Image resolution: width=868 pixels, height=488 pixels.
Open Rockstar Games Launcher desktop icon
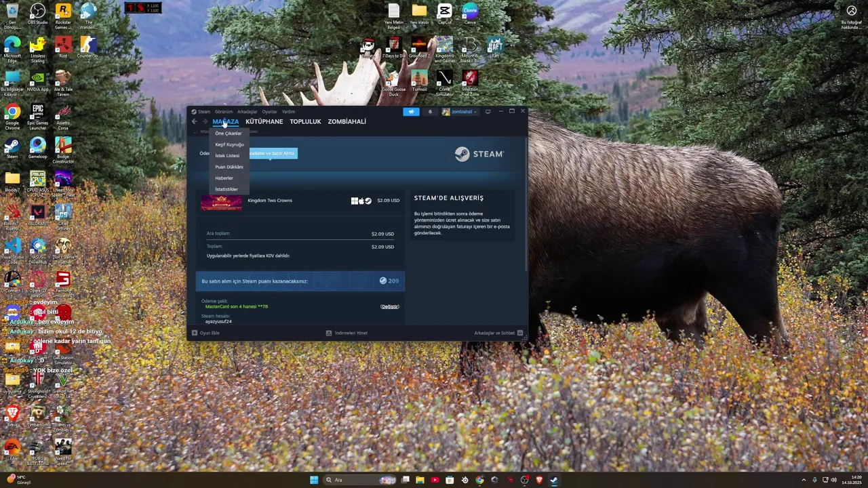(63, 14)
